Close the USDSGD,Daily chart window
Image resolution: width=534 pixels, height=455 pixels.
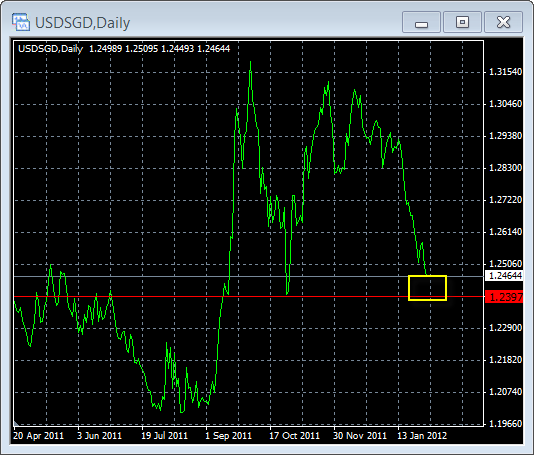(x=503, y=22)
